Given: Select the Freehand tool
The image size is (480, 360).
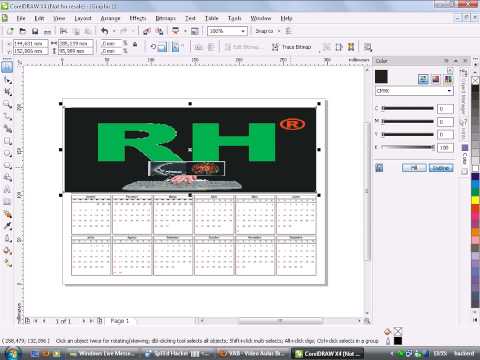Looking at the screenshot, I should (7, 117).
